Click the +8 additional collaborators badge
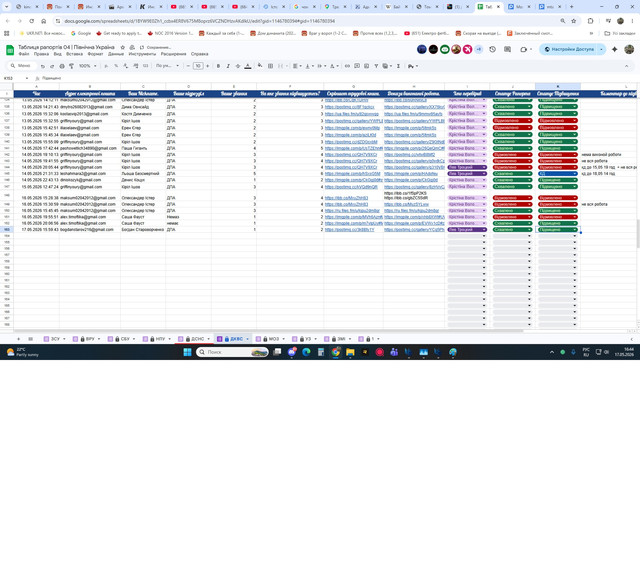Image resolution: width=640 pixels, height=584 pixels. (x=479, y=49)
